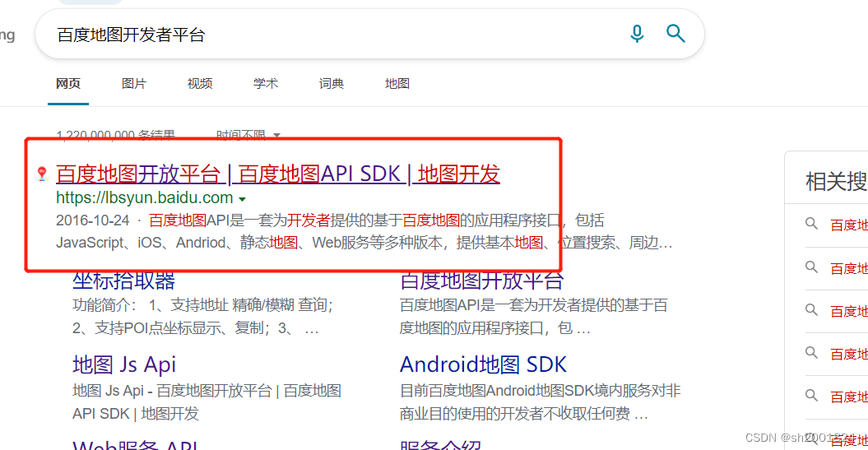
Task: Switch to the 词典 tab
Action: 332,84
